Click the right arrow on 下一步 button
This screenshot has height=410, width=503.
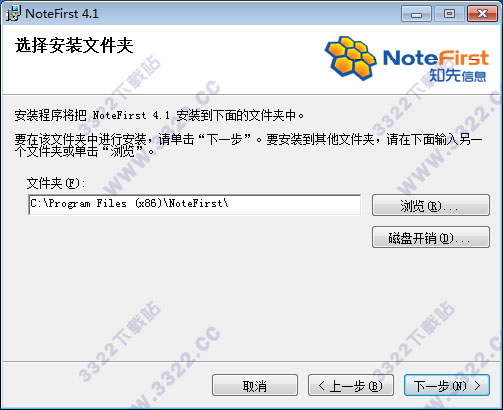(477, 386)
